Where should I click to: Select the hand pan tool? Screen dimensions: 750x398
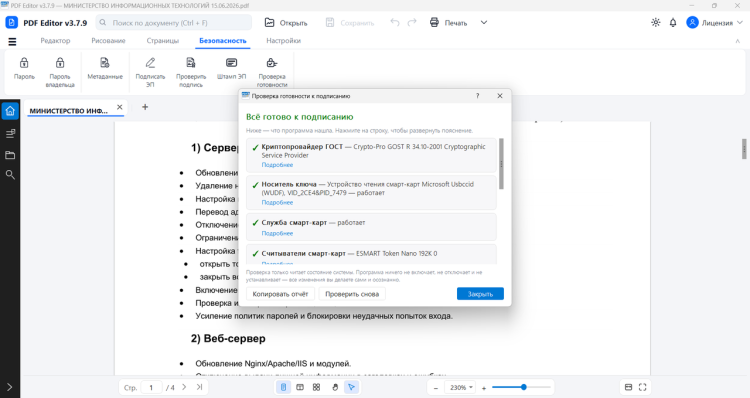click(x=335, y=387)
